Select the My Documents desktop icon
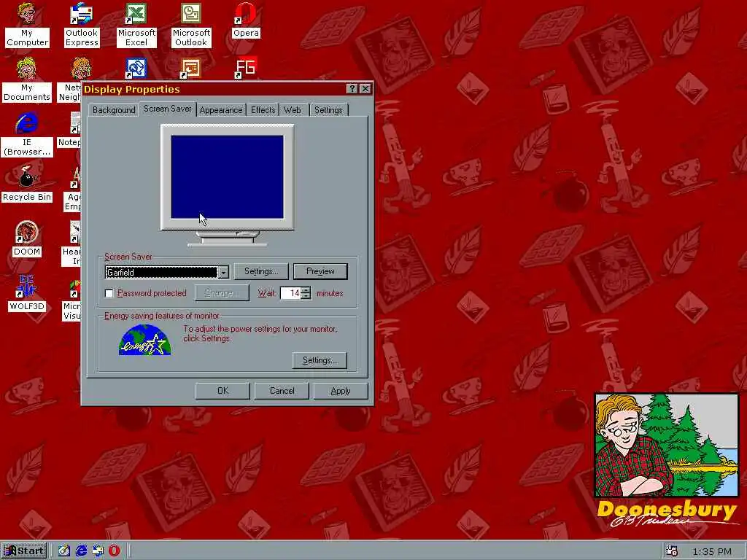Viewport: 747px width, 560px height. tap(27, 79)
